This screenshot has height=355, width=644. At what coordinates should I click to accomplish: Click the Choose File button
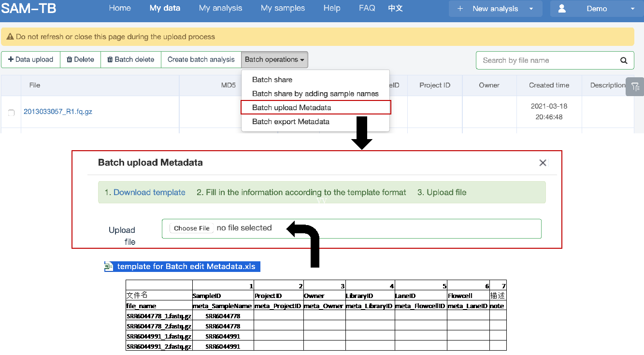click(x=192, y=228)
